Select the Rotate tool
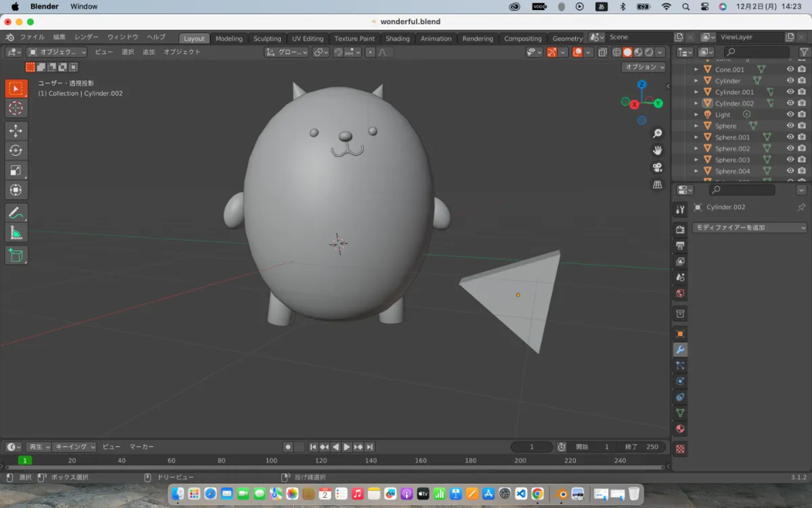Image resolution: width=812 pixels, height=508 pixels. tap(16, 150)
